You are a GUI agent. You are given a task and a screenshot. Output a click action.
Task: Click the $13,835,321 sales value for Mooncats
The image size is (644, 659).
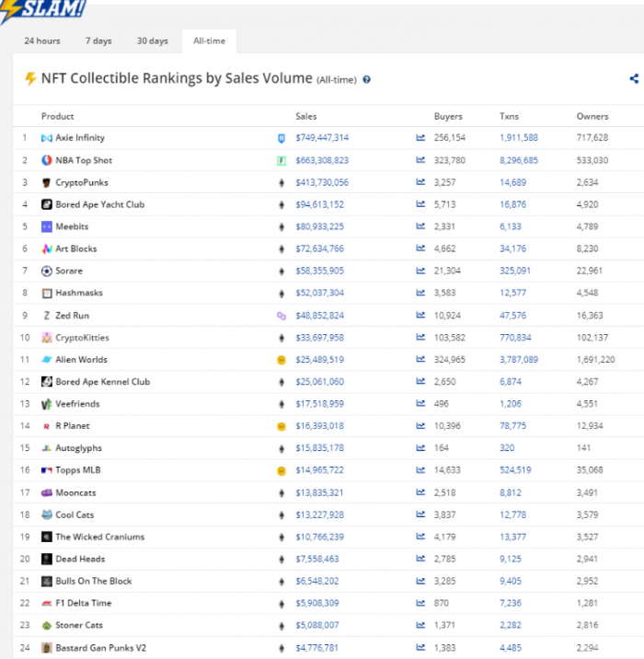319,492
